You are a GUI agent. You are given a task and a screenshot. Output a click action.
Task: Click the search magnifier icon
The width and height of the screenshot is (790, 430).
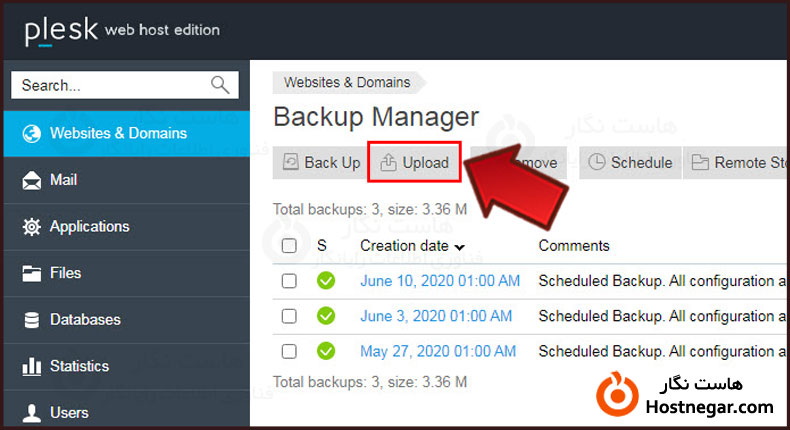coord(221,85)
